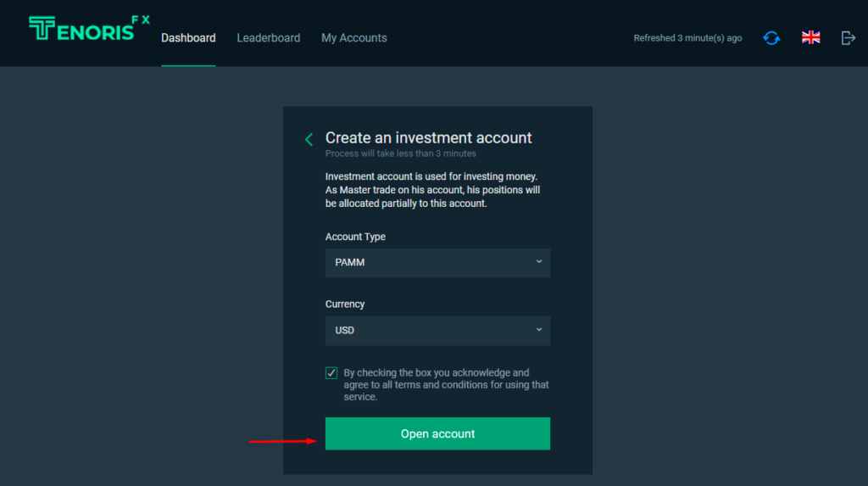Click the 'Currency' field label

pyautogui.click(x=345, y=304)
